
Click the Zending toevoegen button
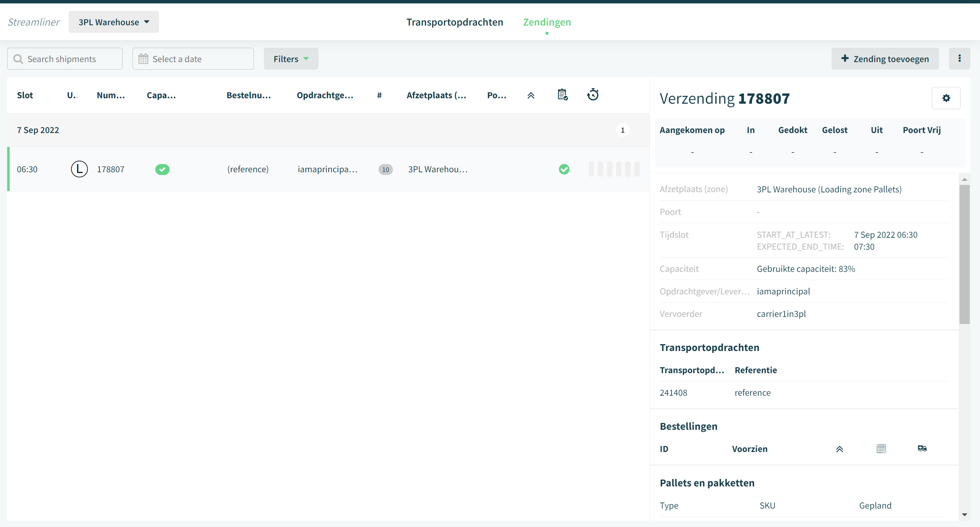tap(885, 59)
